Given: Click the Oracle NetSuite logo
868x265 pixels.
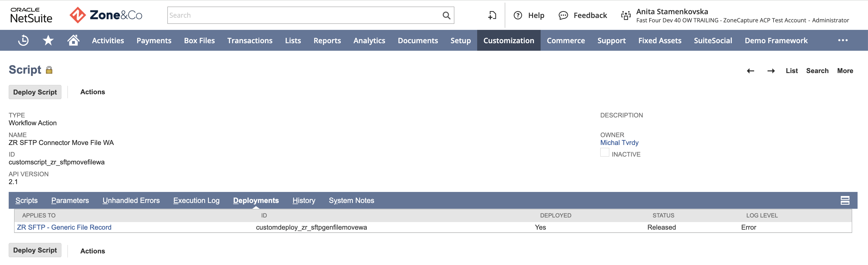Looking at the screenshot, I should pos(31,15).
